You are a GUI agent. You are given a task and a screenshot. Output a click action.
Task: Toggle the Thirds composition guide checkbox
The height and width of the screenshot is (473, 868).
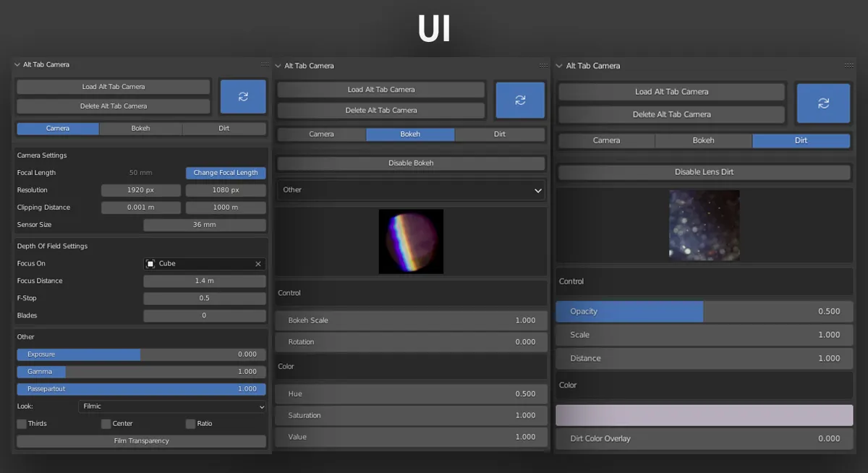click(22, 424)
